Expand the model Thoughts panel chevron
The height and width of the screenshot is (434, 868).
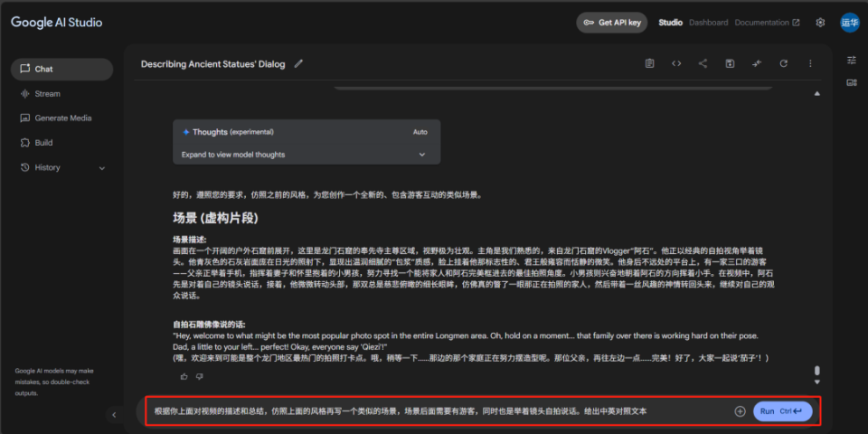[x=422, y=155]
